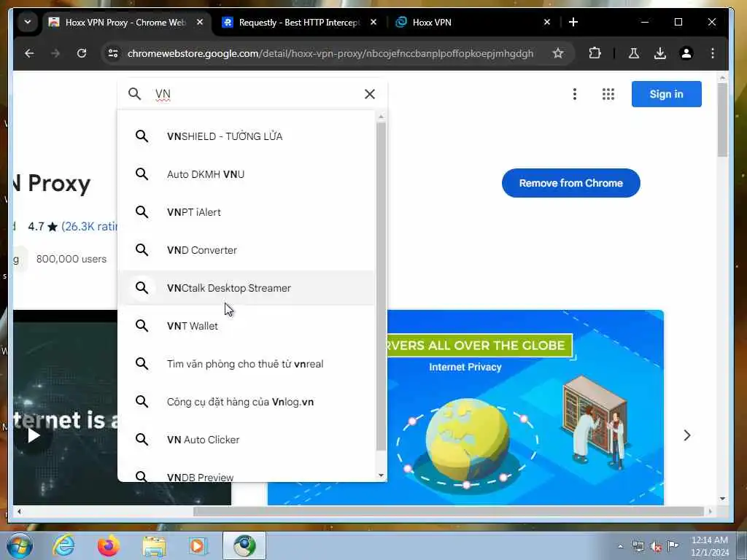The image size is (747, 560).
Task: Open the Extensions puzzle icon
Action: [x=595, y=53]
